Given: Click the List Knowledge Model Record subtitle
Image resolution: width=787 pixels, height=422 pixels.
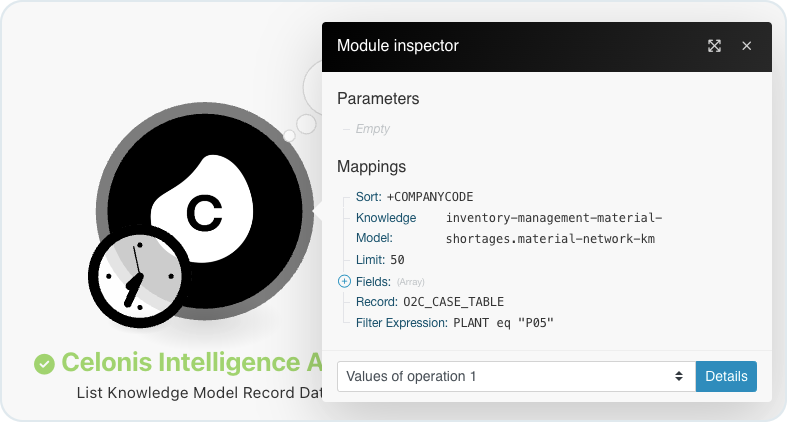Looking at the screenshot, I should pyautogui.click(x=199, y=392).
